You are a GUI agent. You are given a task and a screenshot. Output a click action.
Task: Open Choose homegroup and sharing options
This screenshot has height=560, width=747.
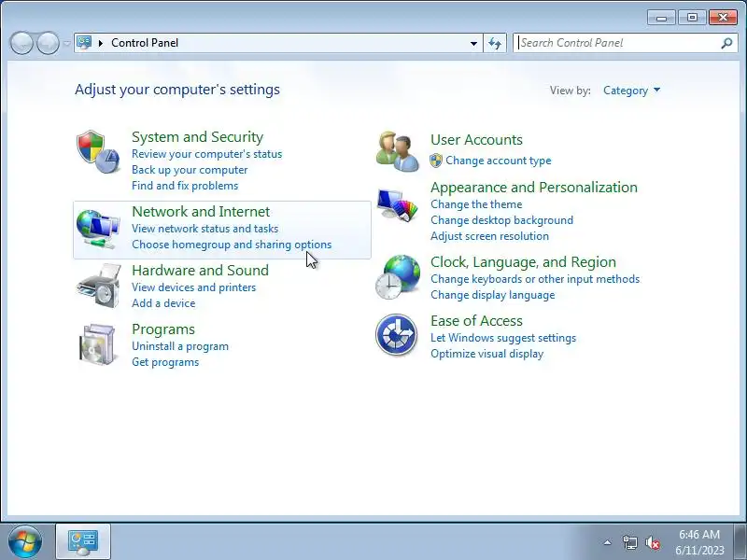point(232,245)
